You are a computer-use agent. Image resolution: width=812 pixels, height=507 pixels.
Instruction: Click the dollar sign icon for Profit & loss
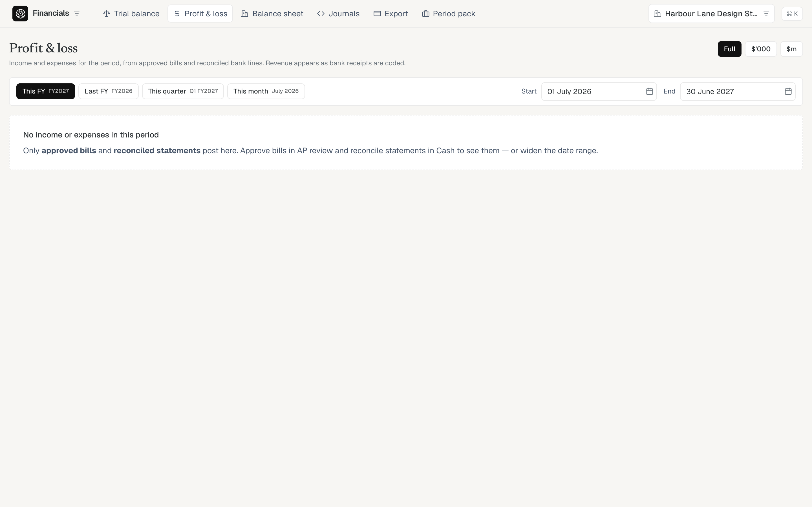[x=177, y=14]
